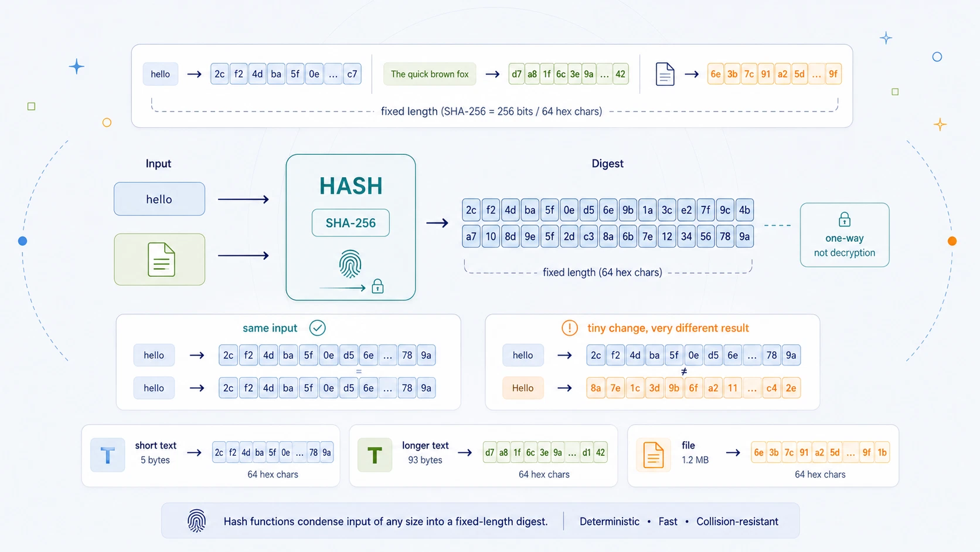Click 'fixed length (SHA-256 = 256 bits / 64 hex chars)'
Screen dimensions: 980x552
pyautogui.click(x=491, y=111)
